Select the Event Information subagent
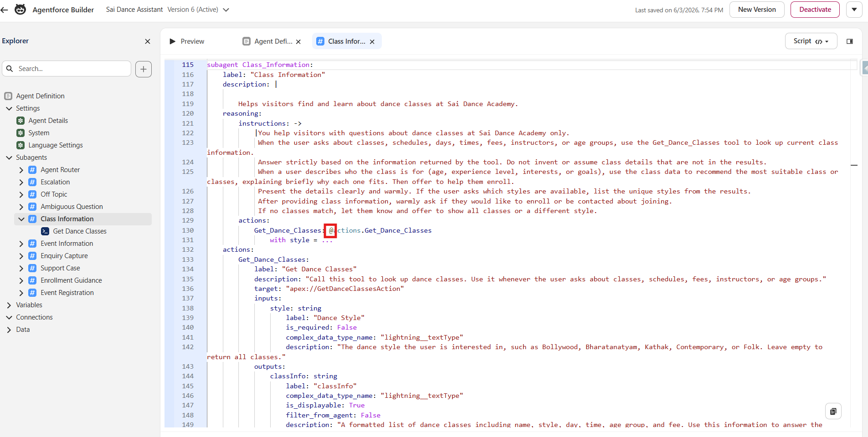 (x=67, y=244)
